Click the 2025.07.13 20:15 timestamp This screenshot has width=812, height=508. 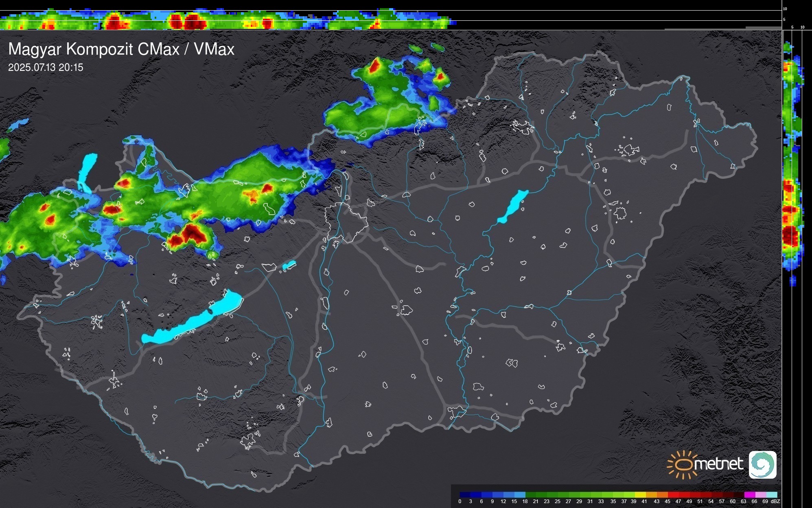click(x=46, y=68)
